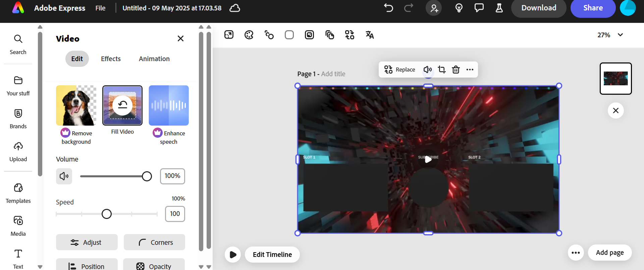
Task: Open the lightbulb tips icon
Action: click(x=459, y=8)
